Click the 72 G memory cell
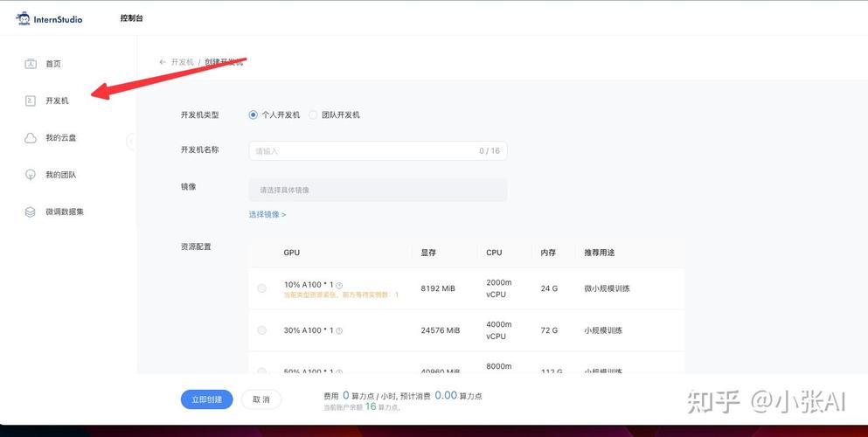 pos(549,330)
